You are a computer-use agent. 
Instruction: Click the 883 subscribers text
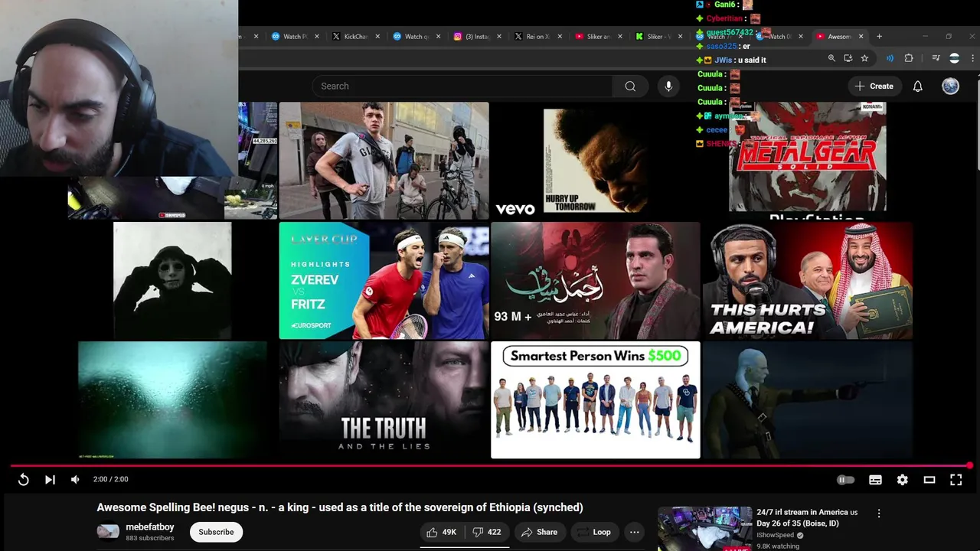click(150, 539)
